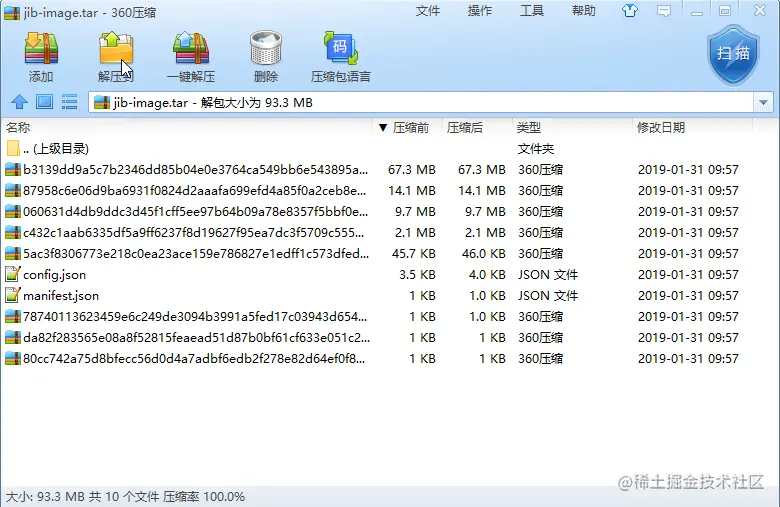Image resolution: width=780 pixels, height=507 pixels.
Task: Select file name da82f283565e08a8f52815fe...
Action: [x=196, y=337]
